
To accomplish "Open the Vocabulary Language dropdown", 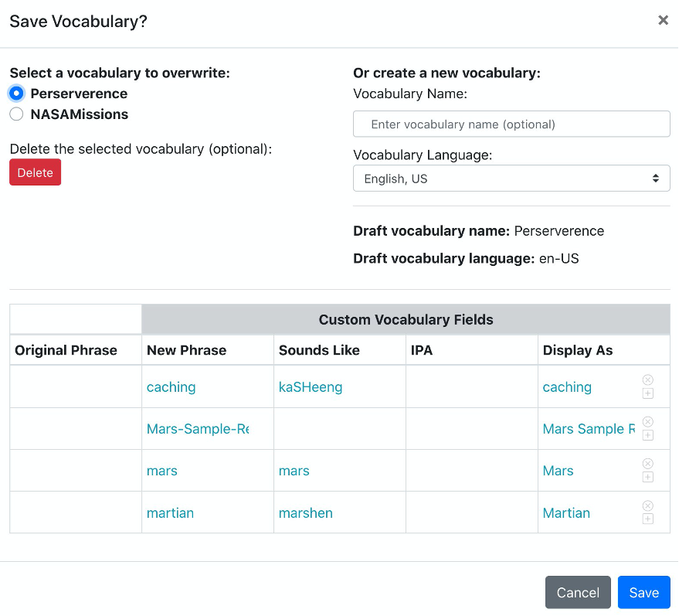I will 511,178.
